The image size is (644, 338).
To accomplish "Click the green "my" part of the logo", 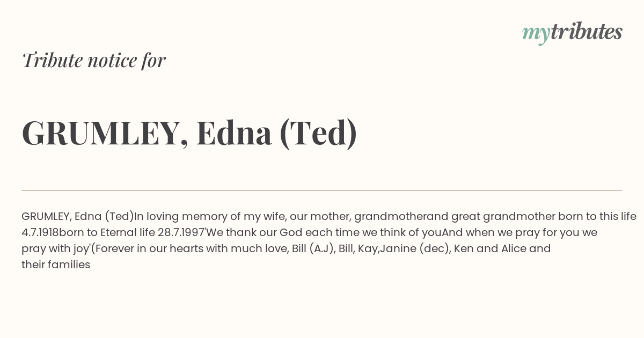I will 536,34.
